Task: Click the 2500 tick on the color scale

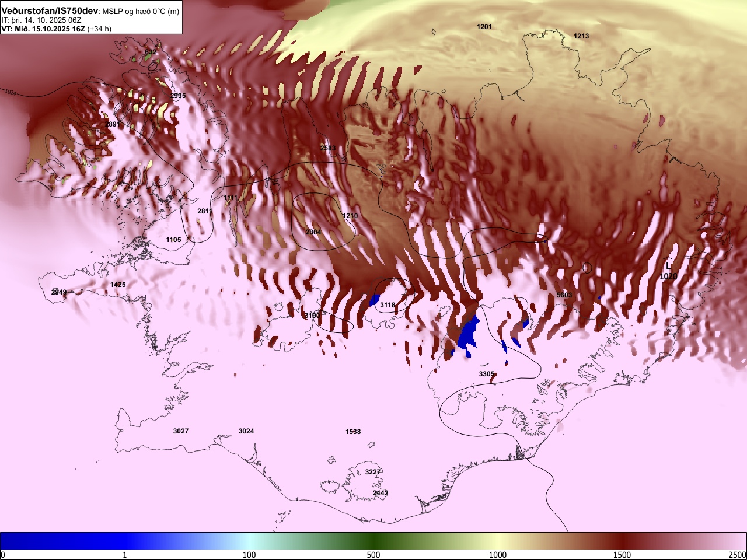Action: (737, 555)
